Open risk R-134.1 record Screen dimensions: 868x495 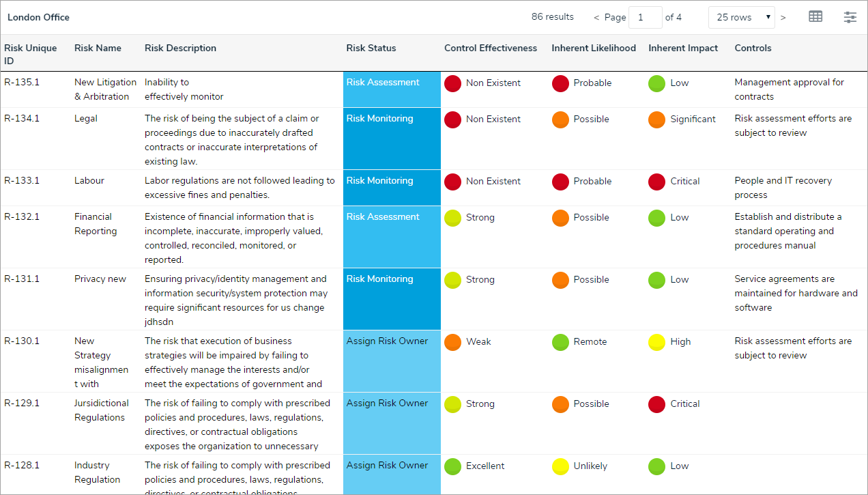22,119
